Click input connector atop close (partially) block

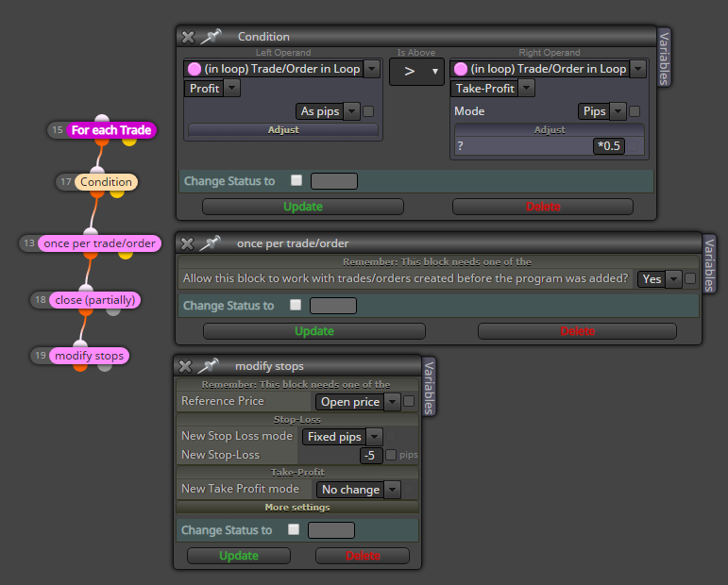86,289
